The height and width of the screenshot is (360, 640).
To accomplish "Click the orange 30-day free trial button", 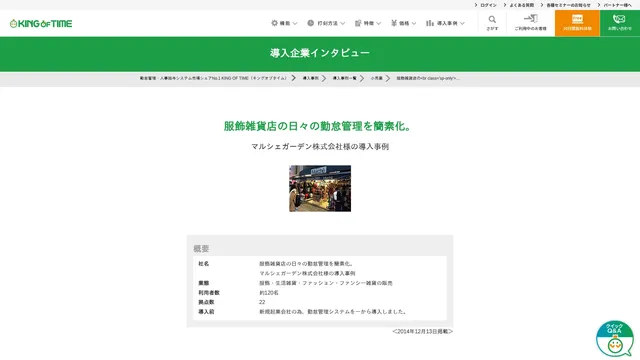I will pos(577,23).
